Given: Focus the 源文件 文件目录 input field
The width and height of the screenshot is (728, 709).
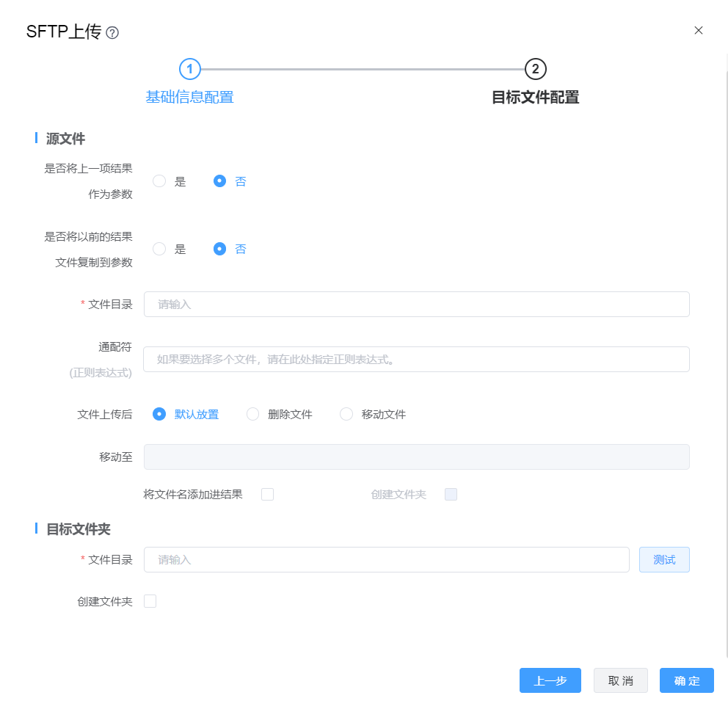Looking at the screenshot, I should pos(416,304).
